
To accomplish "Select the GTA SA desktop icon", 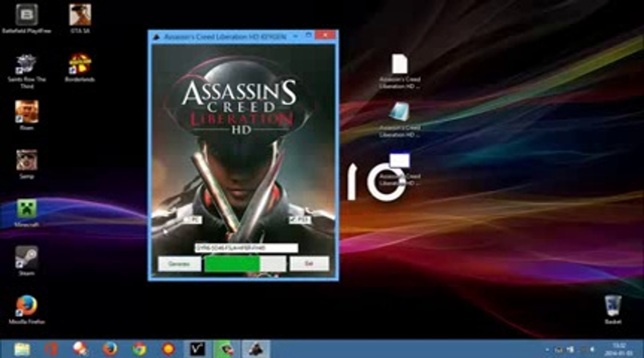I will pos(80,15).
